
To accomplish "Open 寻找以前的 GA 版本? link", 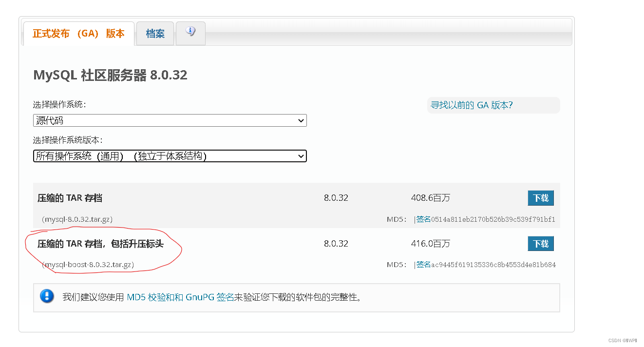I will coord(472,105).
